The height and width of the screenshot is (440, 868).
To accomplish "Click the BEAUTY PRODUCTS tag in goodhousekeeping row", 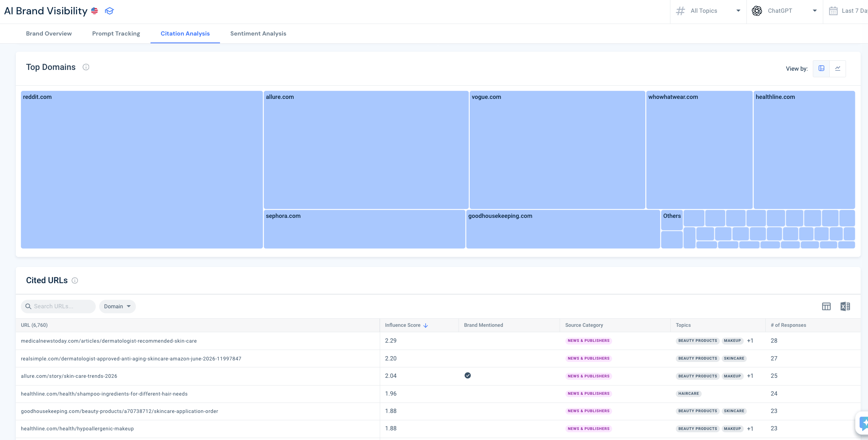I will coord(697,411).
